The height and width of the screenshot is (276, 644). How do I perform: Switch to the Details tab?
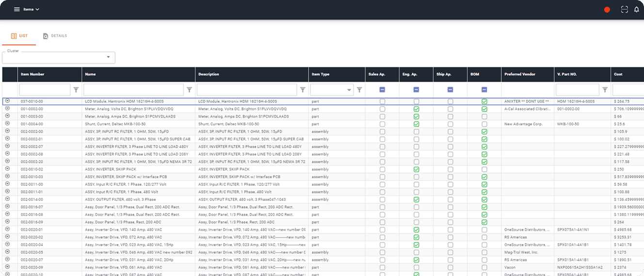(x=55, y=36)
